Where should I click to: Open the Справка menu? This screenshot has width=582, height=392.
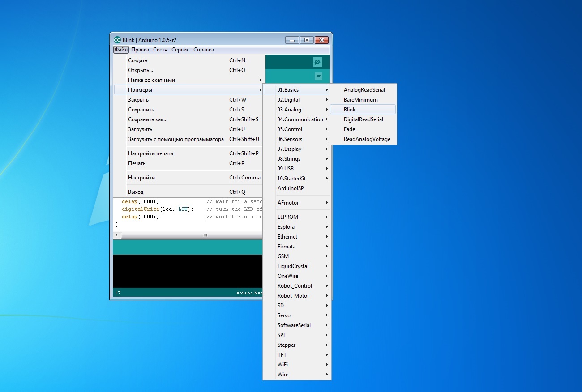[204, 50]
